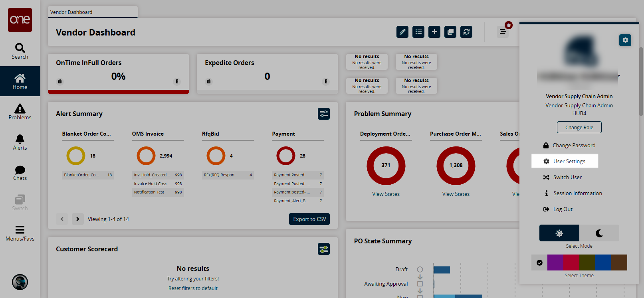Open Chats in the left sidebar
Viewport: 644px width, 298px height.
[x=20, y=172]
